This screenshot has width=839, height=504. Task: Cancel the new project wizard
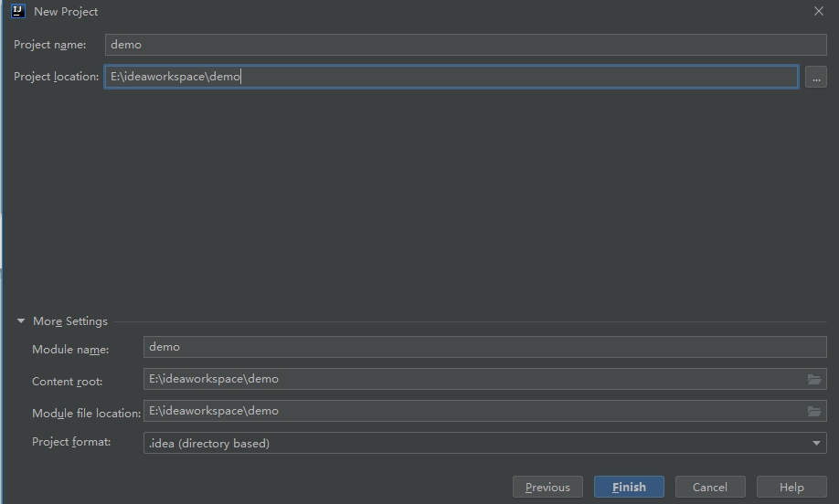pyautogui.click(x=710, y=488)
